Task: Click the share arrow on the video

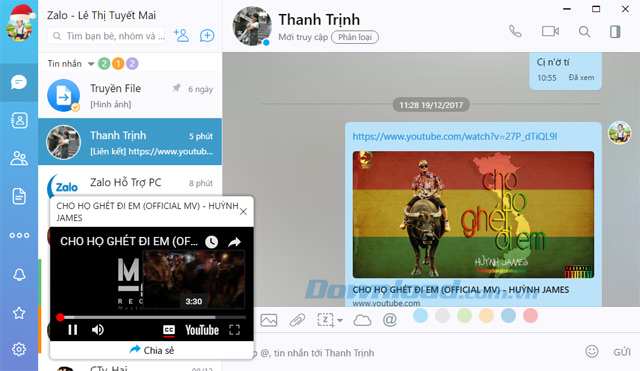Action: 234,242
